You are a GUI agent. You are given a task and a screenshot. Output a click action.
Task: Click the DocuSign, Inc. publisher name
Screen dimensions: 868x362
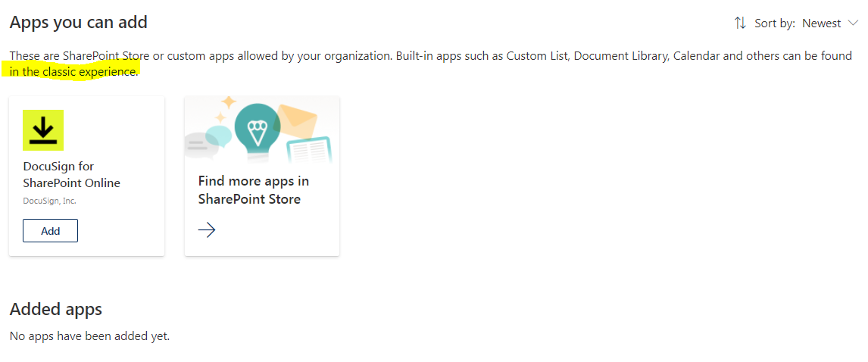coord(50,201)
